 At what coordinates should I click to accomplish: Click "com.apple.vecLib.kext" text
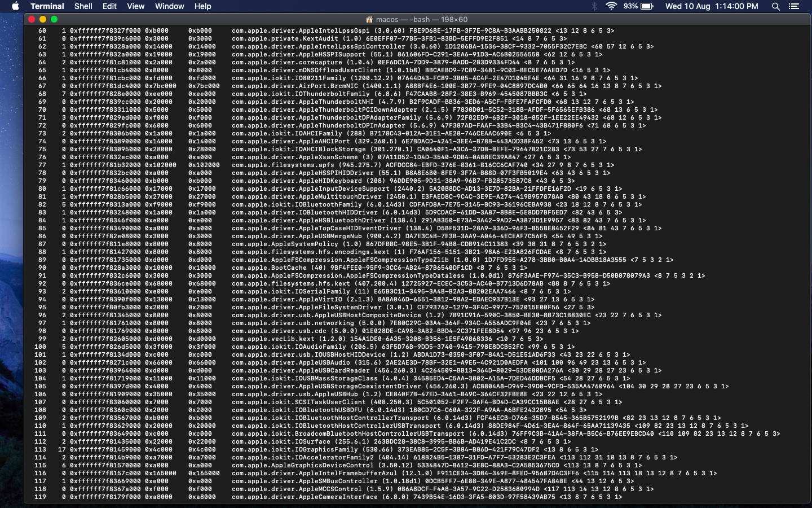click(273, 339)
